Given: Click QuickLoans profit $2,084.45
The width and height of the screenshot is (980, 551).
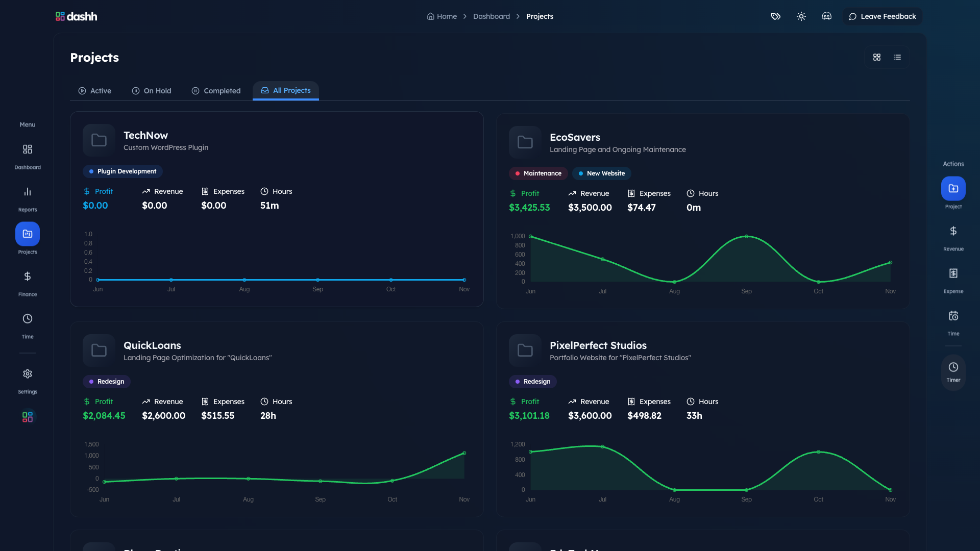Looking at the screenshot, I should [104, 416].
